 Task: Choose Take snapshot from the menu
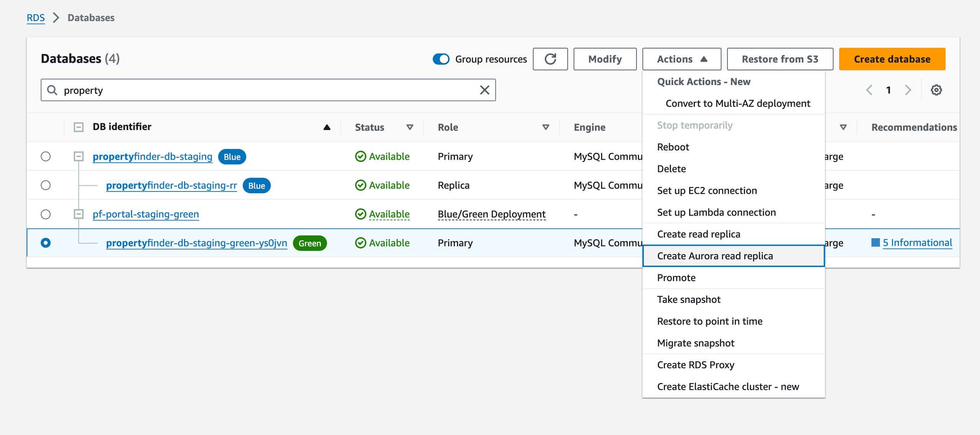pos(733,299)
